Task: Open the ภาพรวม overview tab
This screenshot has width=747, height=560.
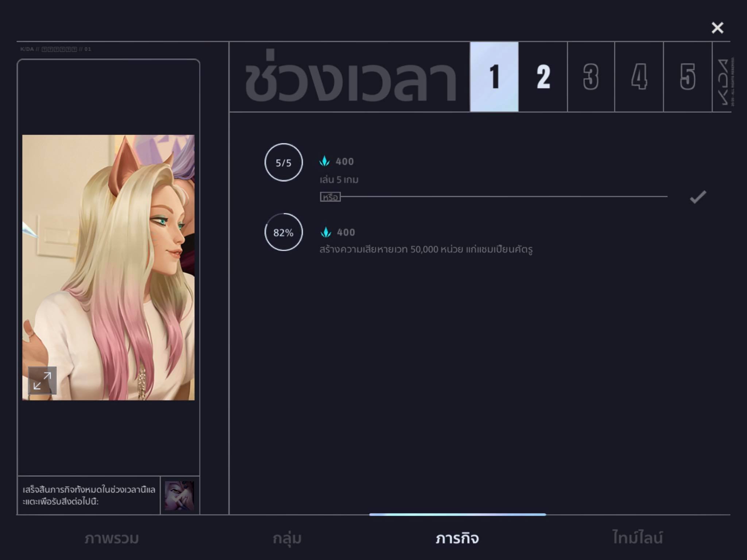Action: click(112, 538)
